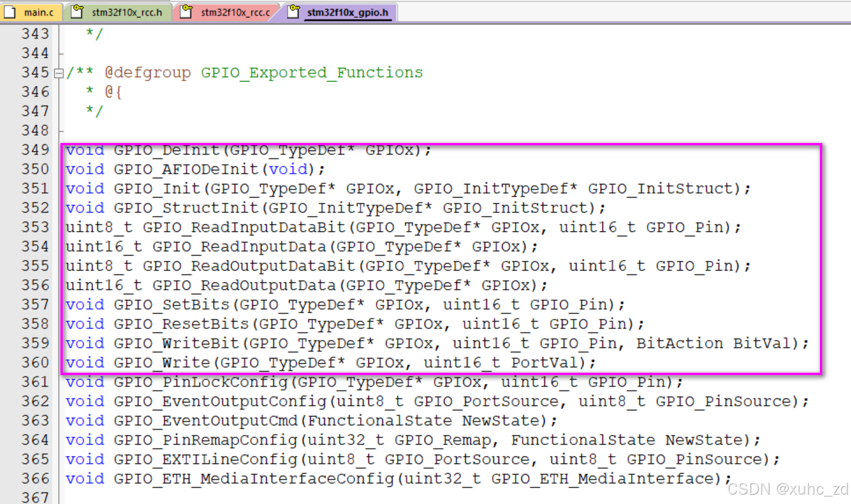
Task: Click the uint32_t GPIO_Remap parameter
Action: tap(399, 440)
